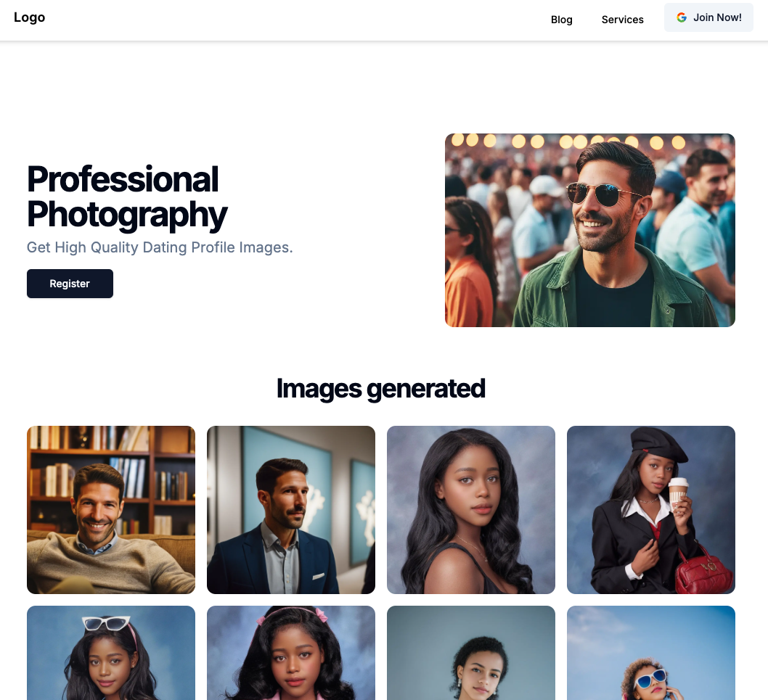This screenshot has width=768, height=700.
Task: Select the Get High Quality Dating Profile Images text
Action: (160, 247)
